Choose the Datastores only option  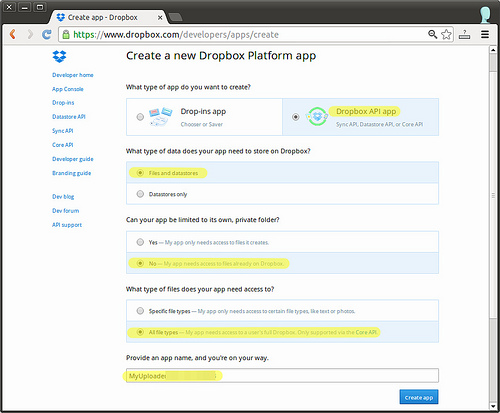click(x=140, y=194)
